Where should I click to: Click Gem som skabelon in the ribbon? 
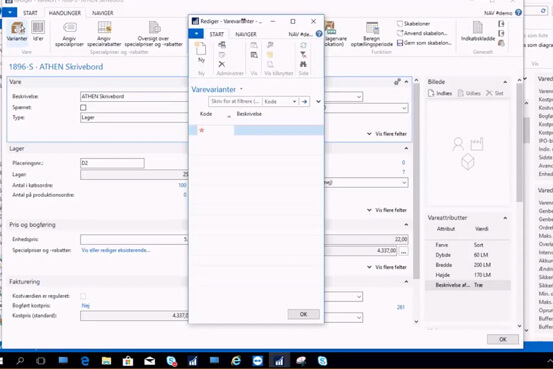tap(424, 43)
